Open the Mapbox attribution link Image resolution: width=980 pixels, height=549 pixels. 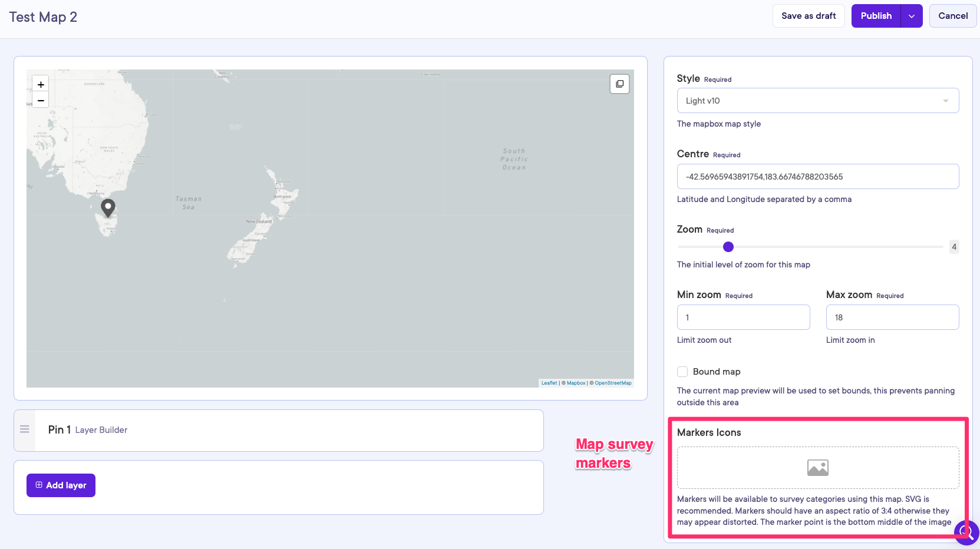pos(576,383)
